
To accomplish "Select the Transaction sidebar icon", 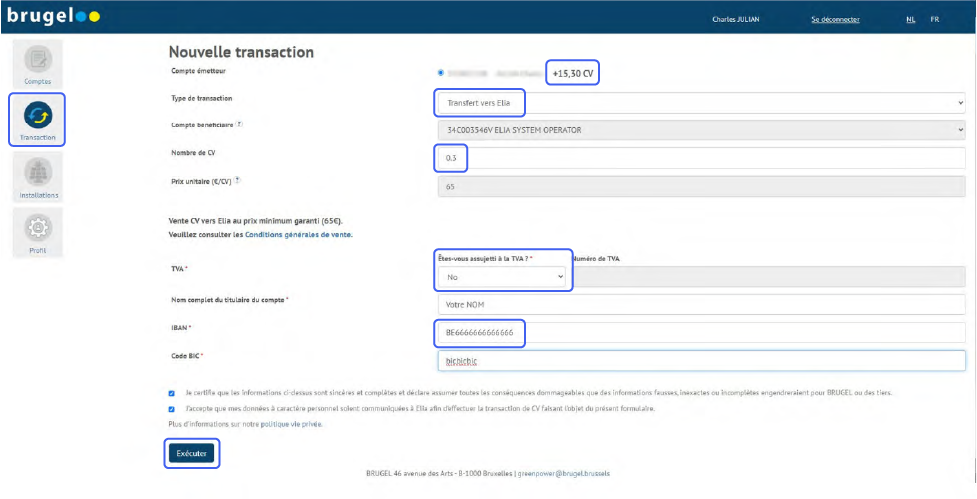I will pyautogui.click(x=37, y=116).
